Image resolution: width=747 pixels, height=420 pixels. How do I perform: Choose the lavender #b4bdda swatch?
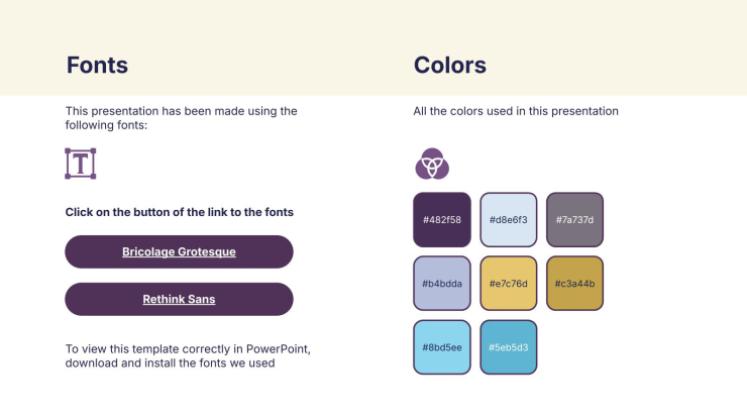[x=442, y=284]
